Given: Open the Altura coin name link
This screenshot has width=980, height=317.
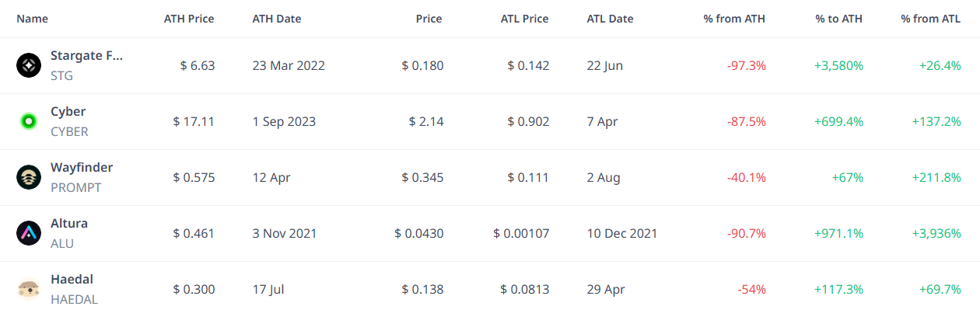Looking at the screenshot, I should [x=69, y=223].
